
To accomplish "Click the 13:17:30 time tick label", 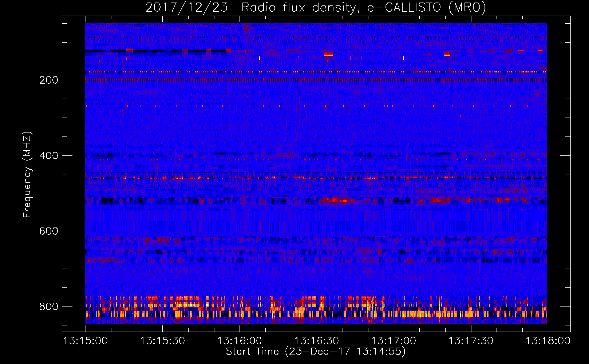I will tap(471, 341).
